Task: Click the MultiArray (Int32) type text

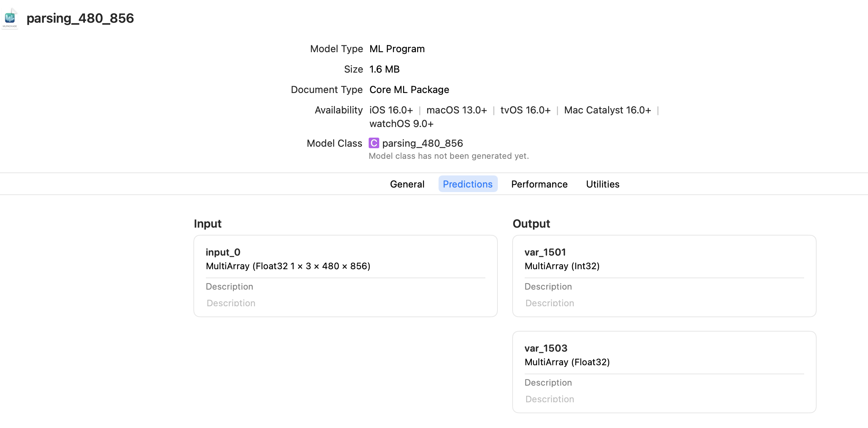Action: 562,266
